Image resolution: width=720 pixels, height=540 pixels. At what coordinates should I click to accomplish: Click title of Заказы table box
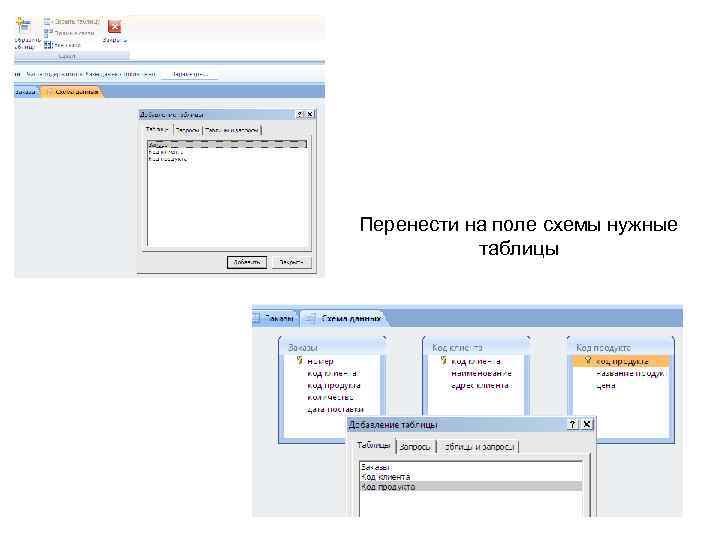coord(303,348)
